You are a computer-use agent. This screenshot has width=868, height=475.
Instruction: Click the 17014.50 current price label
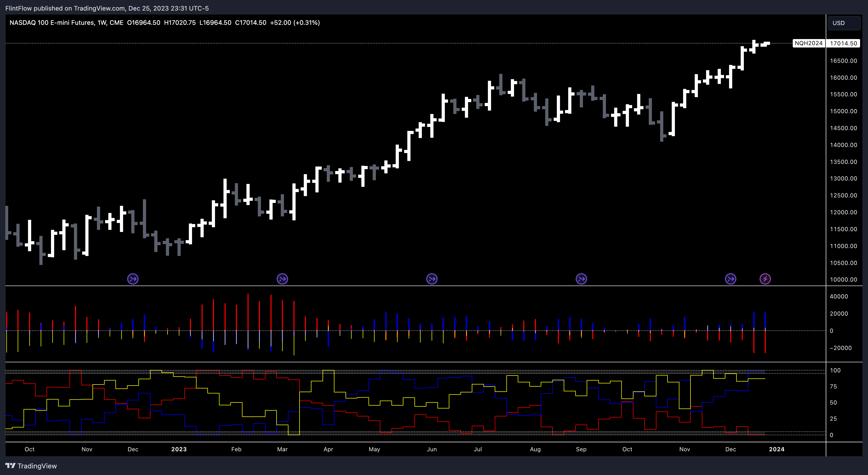(843, 43)
